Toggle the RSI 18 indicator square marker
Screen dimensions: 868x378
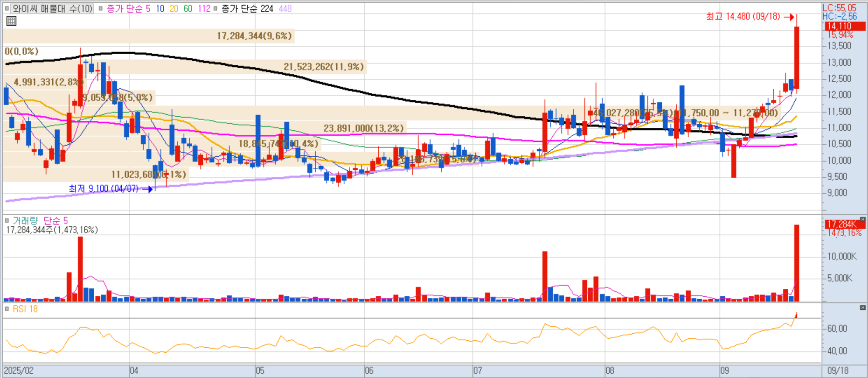point(7,309)
